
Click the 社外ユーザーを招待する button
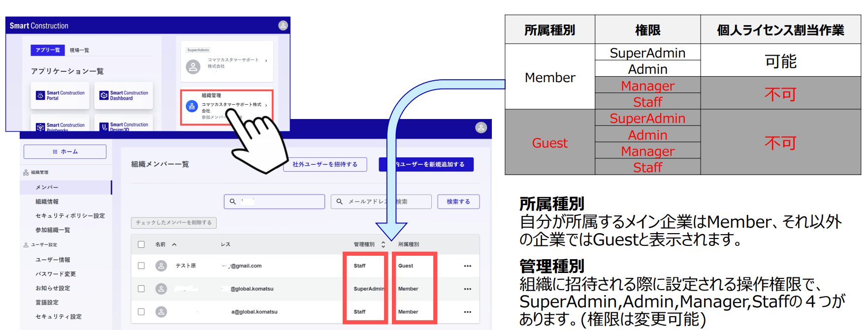pyautogui.click(x=325, y=164)
